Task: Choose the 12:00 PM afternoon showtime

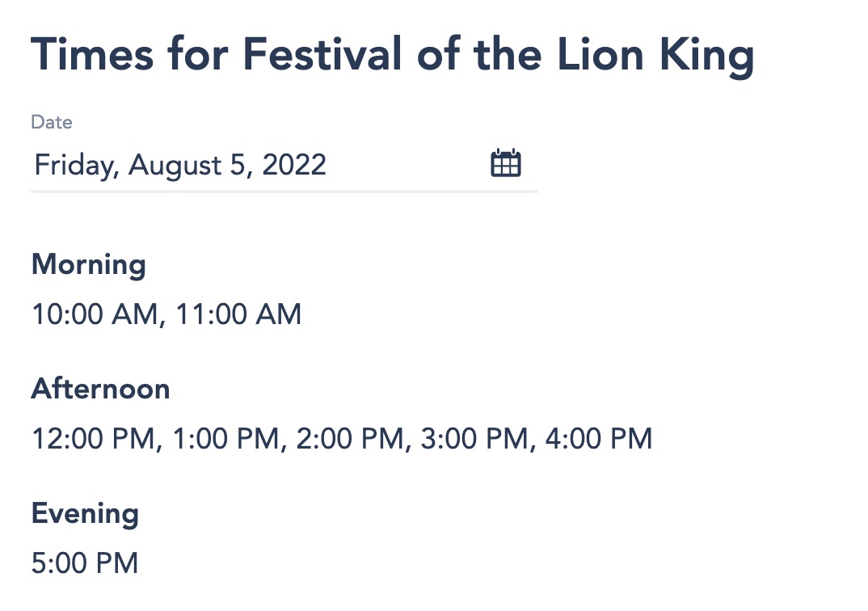Action: 91,439
